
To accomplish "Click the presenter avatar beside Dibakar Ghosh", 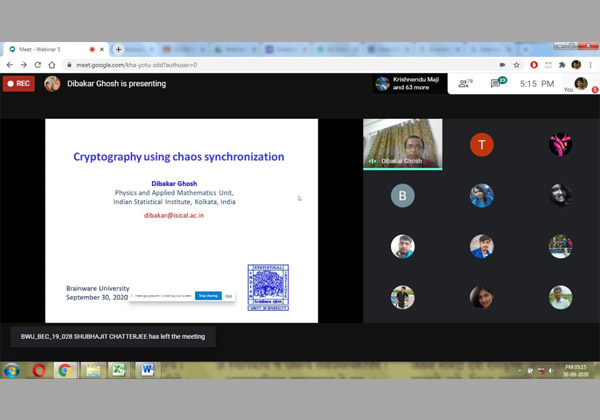I will pyautogui.click(x=52, y=83).
